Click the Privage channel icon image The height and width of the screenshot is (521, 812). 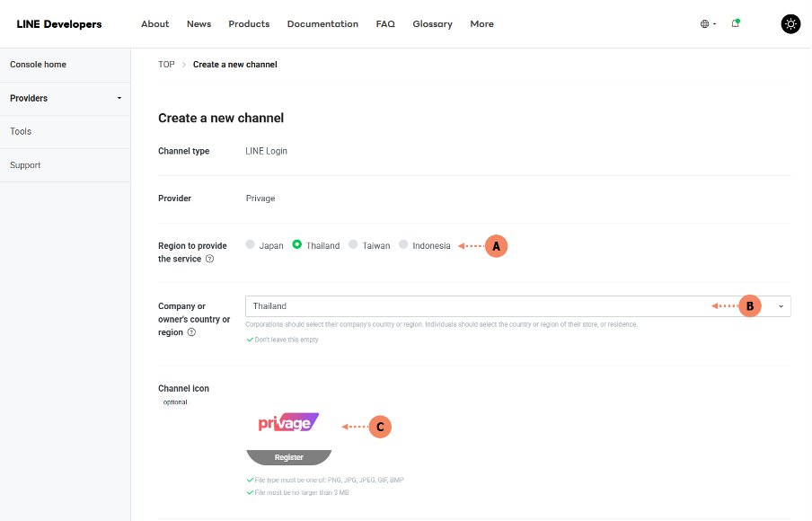pos(288,422)
